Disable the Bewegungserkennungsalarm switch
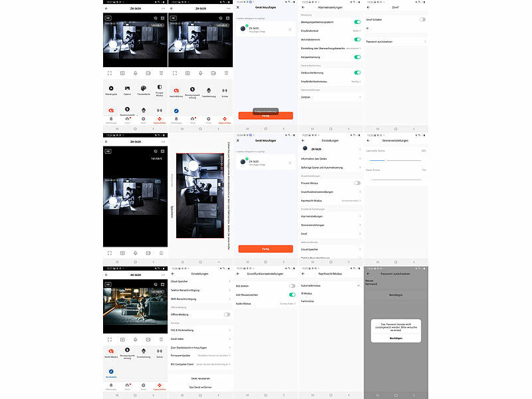The height and width of the screenshot is (399, 532). (x=357, y=22)
